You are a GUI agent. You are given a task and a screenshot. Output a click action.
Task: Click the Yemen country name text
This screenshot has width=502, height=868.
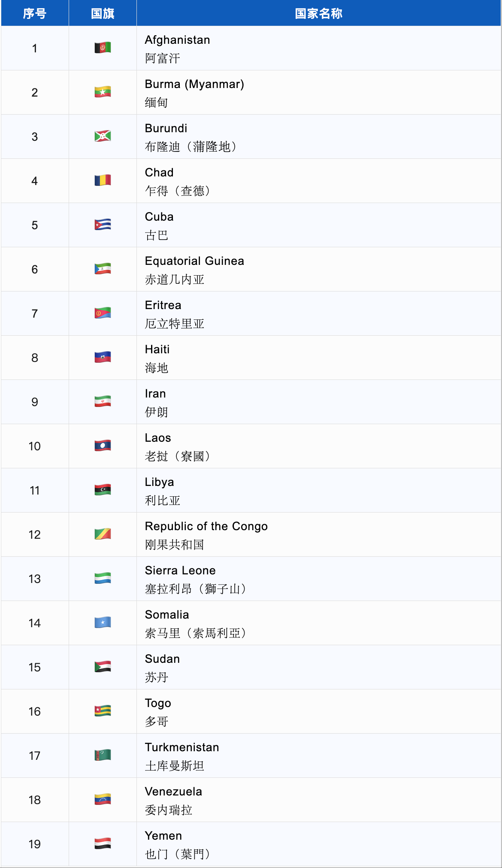click(163, 836)
